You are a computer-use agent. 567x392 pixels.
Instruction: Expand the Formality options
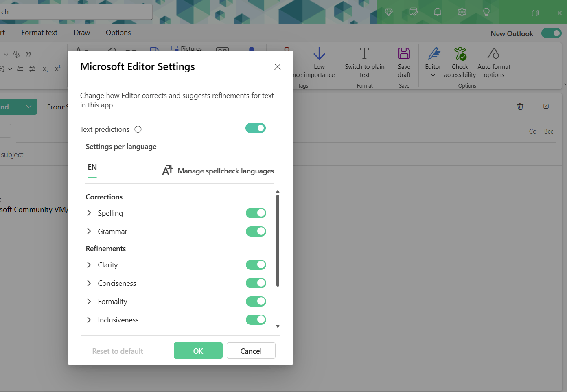click(x=89, y=301)
